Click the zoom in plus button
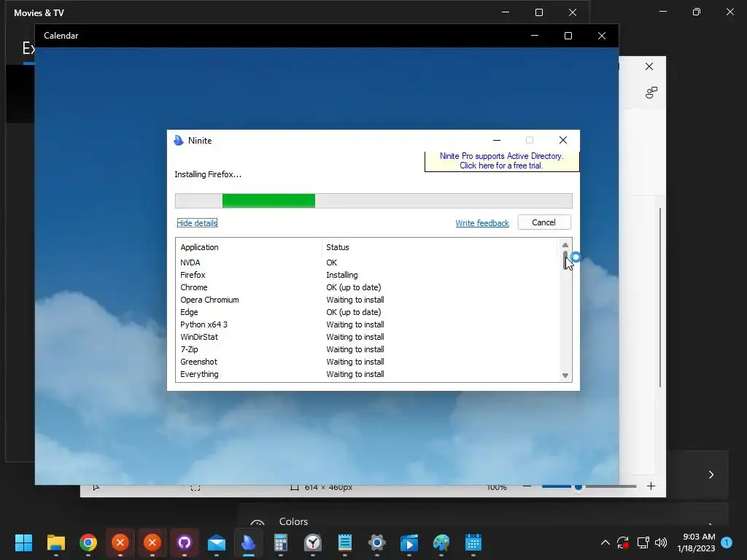The width and height of the screenshot is (747, 560). (651, 486)
